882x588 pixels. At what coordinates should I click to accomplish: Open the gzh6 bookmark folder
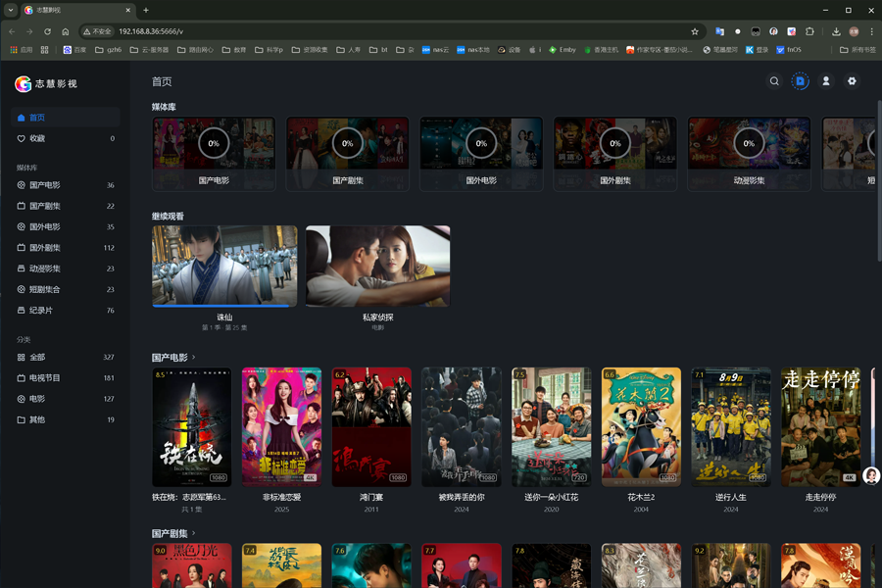click(x=108, y=50)
